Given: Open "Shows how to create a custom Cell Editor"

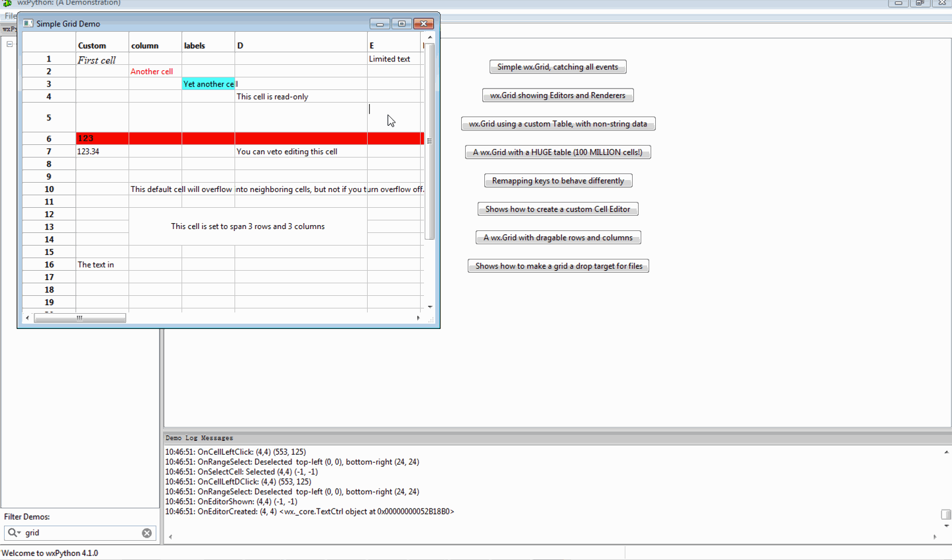Looking at the screenshot, I should (558, 209).
